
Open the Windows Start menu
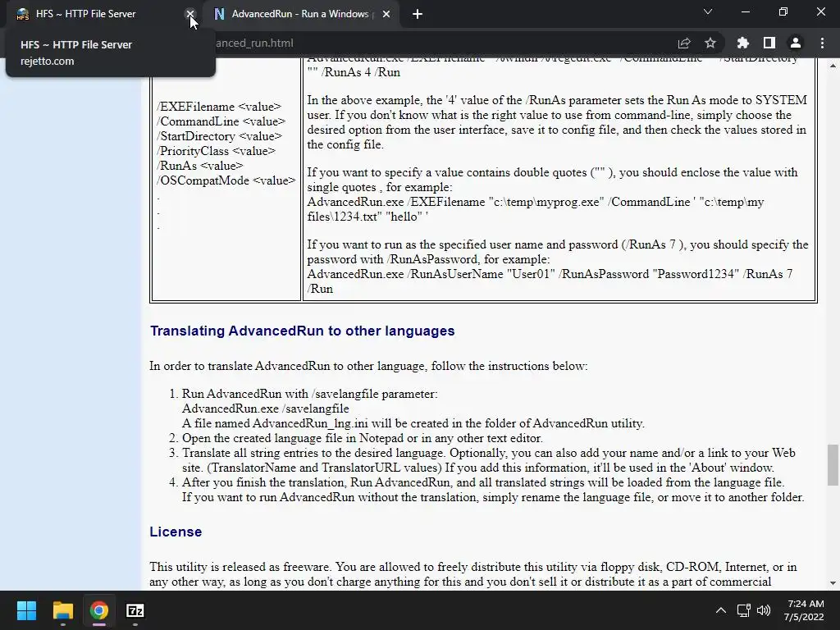26,610
